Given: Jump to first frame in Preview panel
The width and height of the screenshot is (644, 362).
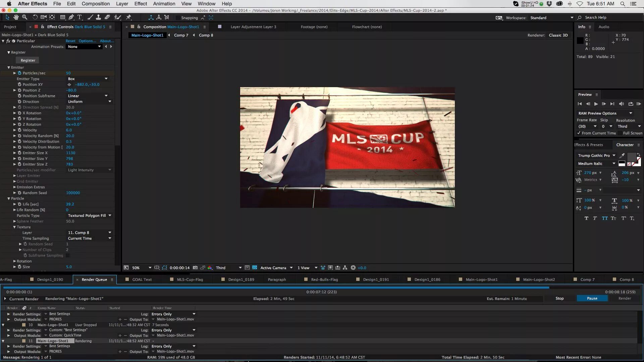Looking at the screenshot, I should point(580,104).
